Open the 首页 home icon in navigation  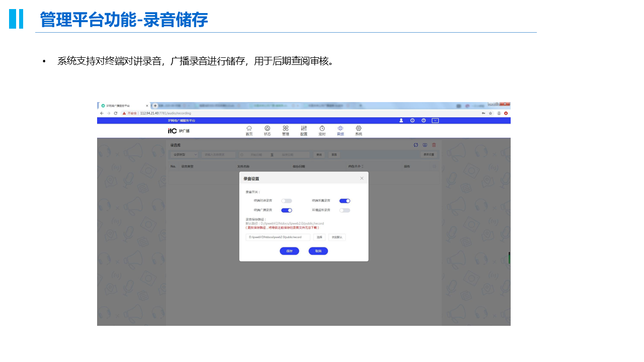249,130
